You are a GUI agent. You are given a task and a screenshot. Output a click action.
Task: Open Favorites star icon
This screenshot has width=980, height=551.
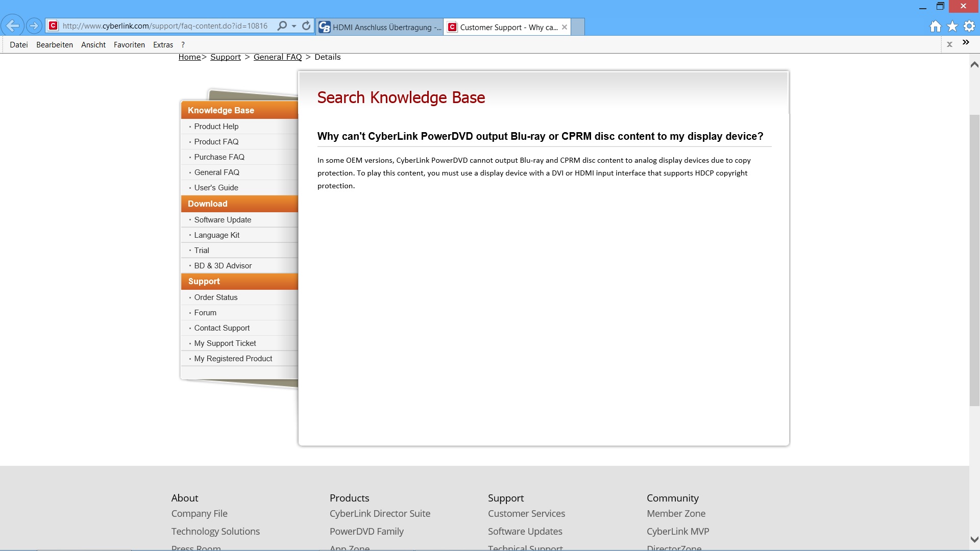952,27
